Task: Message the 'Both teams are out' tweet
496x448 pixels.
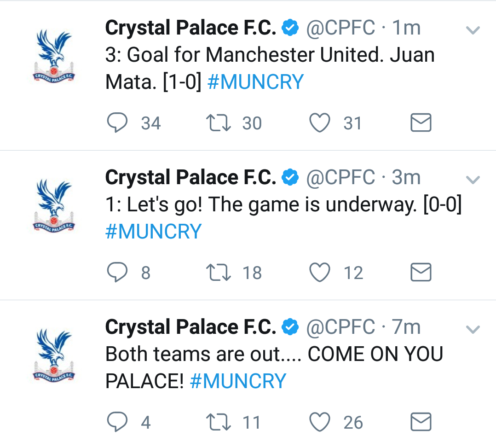Action: pyautogui.click(x=421, y=422)
